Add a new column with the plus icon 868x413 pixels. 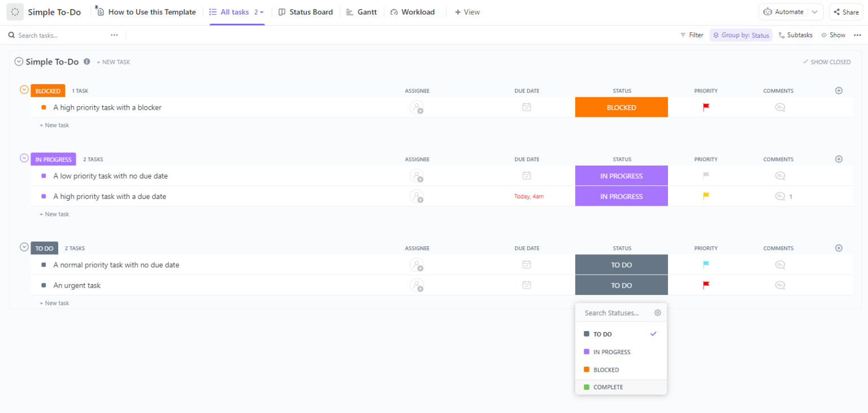(x=839, y=90)
